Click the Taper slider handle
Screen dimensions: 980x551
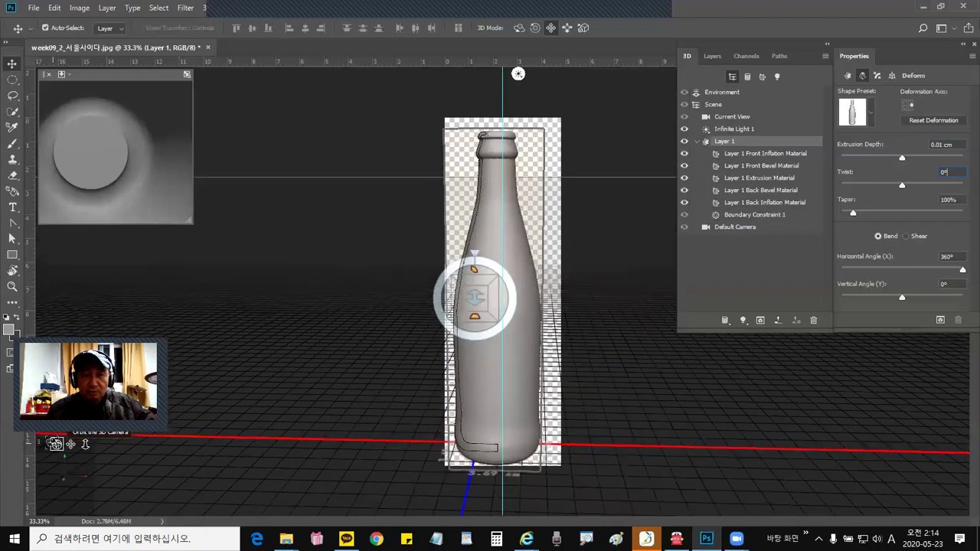(853, 213)
